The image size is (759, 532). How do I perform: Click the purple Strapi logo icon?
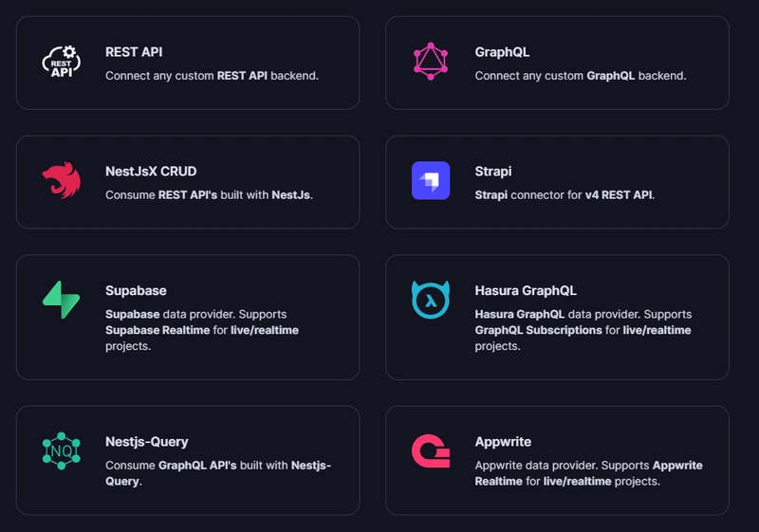point(431,180)
